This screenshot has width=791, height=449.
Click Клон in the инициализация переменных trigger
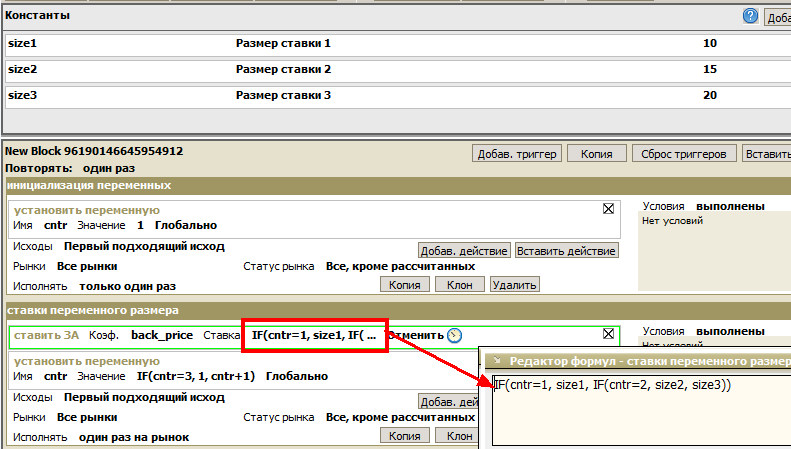click(x=460, y=285)
